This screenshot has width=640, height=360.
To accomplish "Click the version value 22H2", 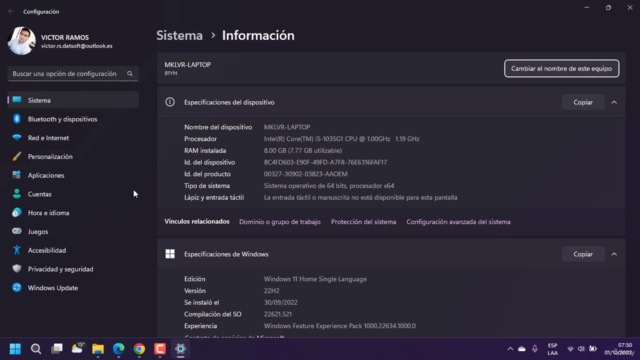I will [x=271, y=291].
